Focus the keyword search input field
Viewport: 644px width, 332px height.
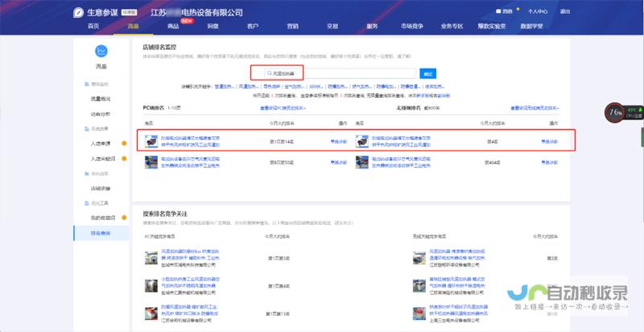click(x=340, y=73)
